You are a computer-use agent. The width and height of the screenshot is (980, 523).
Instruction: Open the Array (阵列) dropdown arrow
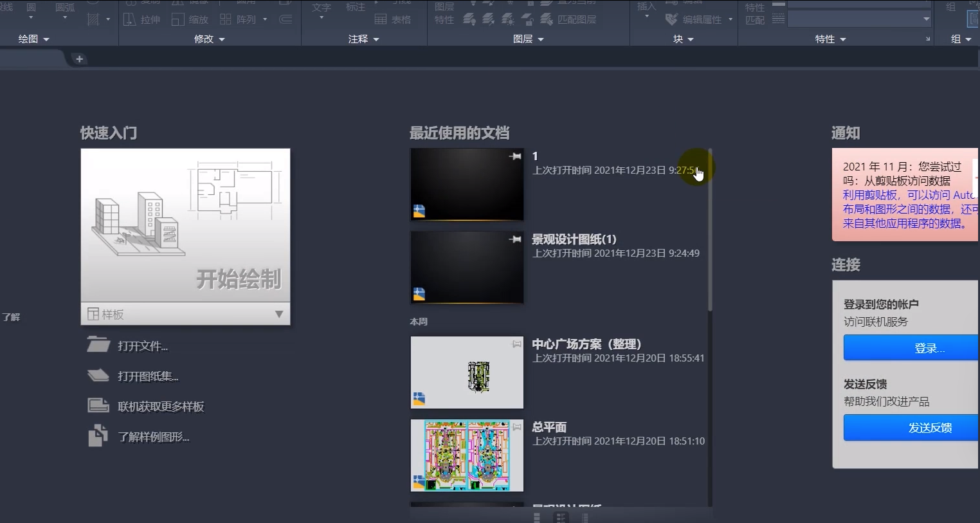point(265,19)
